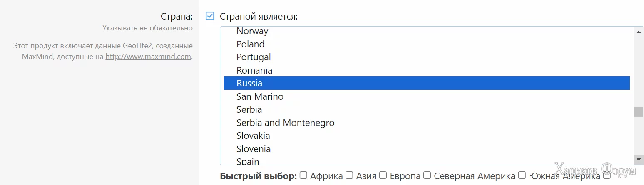Open the www.maxmind.com link

point(148,57)
